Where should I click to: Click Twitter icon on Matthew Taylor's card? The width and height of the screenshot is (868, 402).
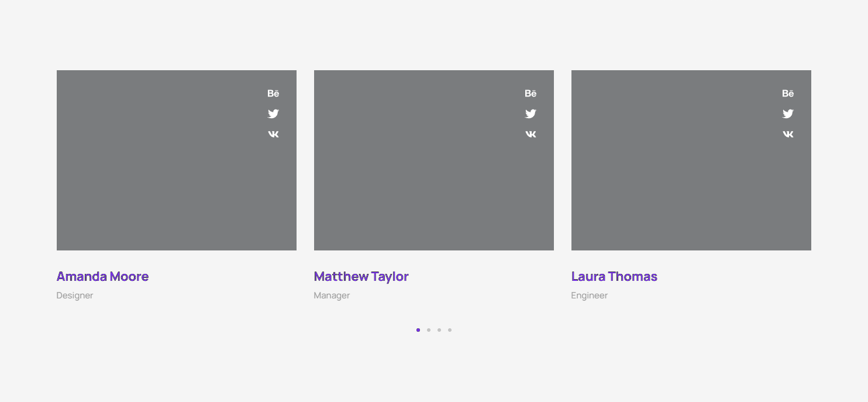(531, 114)
